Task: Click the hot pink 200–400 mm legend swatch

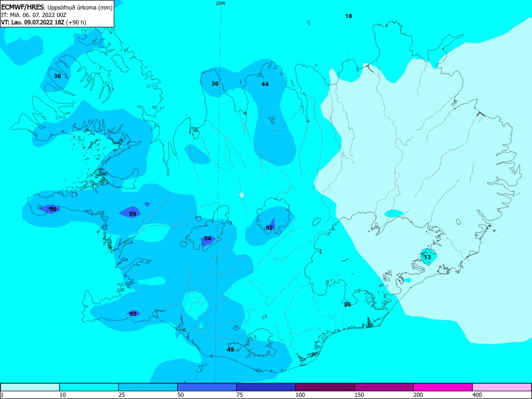Action: [x=443, y=387]
